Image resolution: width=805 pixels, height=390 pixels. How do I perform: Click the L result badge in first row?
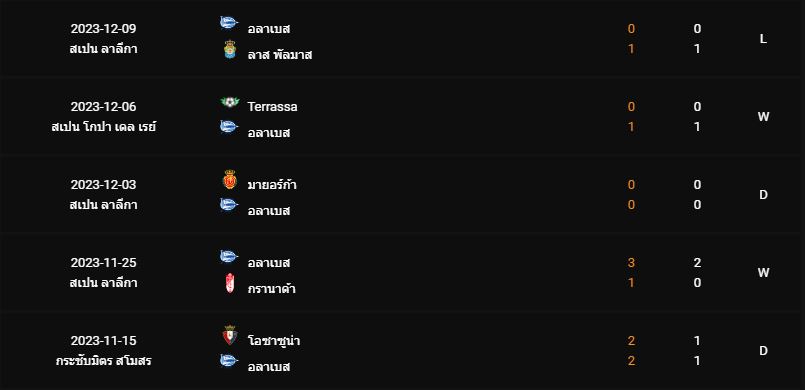(x=763, y=39)
